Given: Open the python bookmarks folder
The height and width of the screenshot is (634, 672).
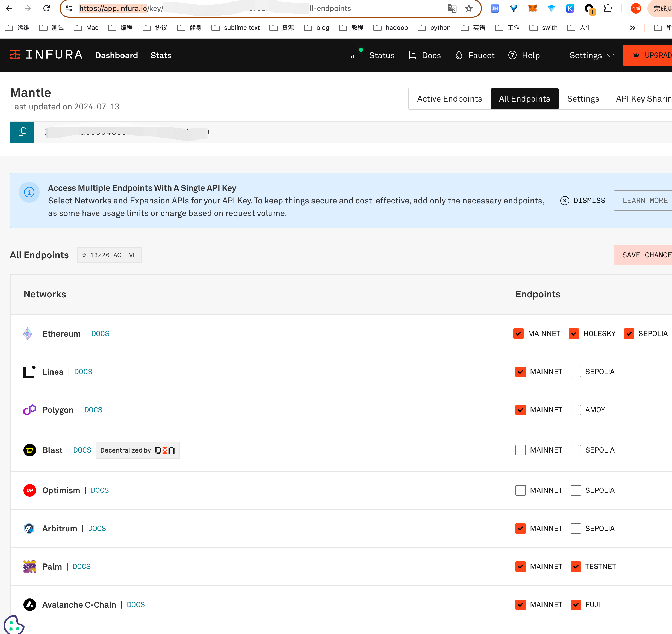Looking at the screenshot, I should coord(434,28).
